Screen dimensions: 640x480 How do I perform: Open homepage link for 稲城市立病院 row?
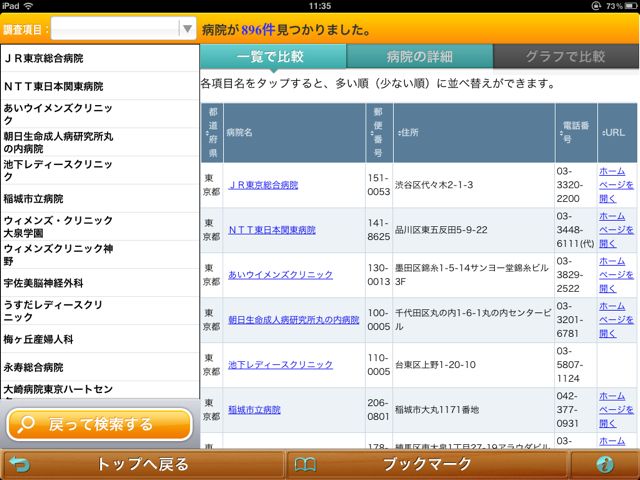[x=616, y=409]
